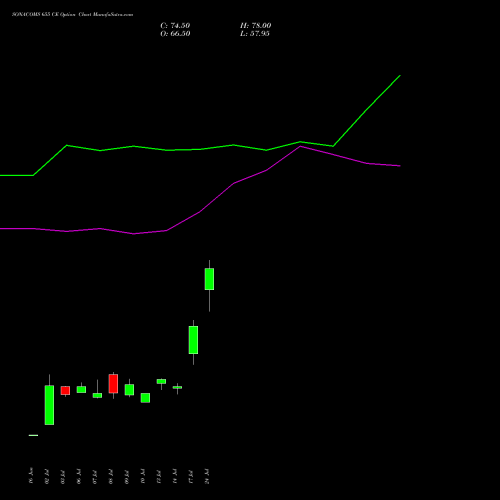Screen dimensions: 500x500
Task: Click the close value C: 74.50
Action: pos(175,26)
